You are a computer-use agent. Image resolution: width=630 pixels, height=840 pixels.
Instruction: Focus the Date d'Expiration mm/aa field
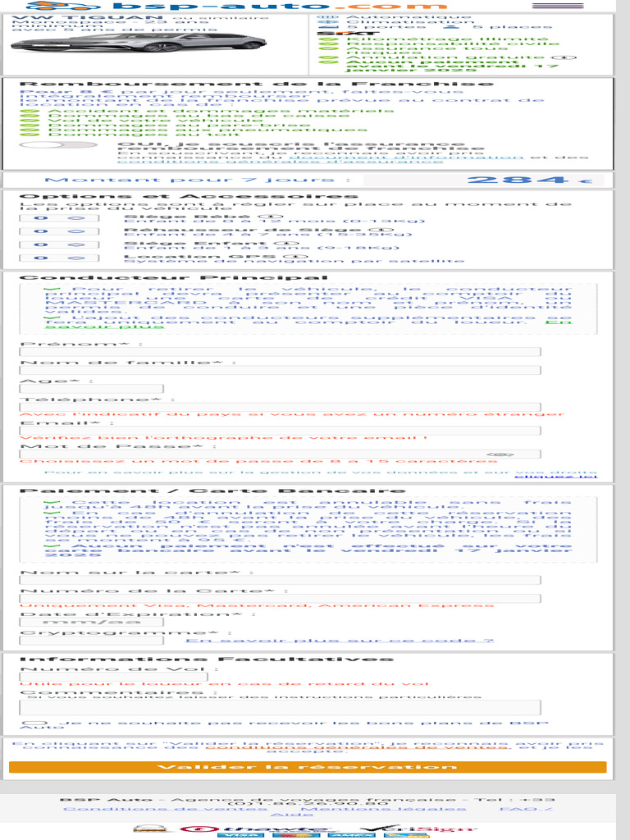coord(91,622)
